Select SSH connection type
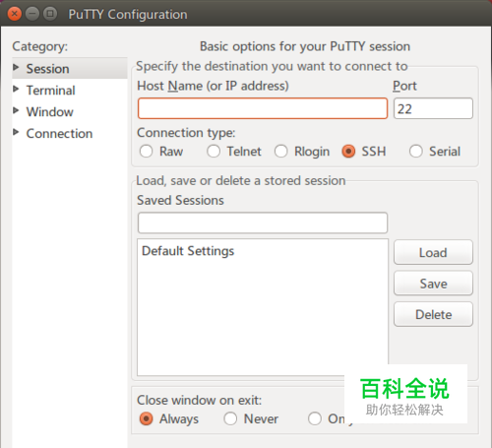Image resolution: width=492 pixels, height=448 pixels. [x=348, y=152]
